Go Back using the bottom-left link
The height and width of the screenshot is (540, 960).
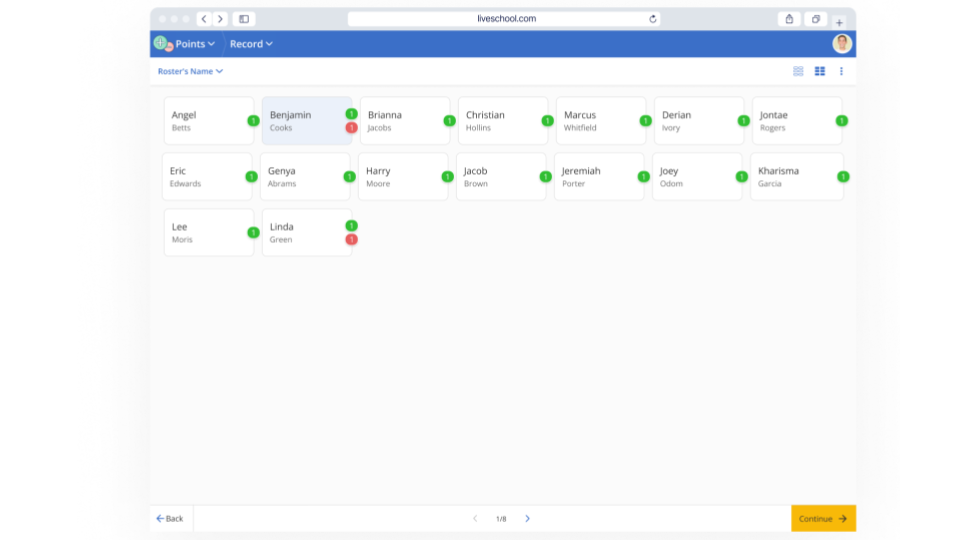coord(170,519)
